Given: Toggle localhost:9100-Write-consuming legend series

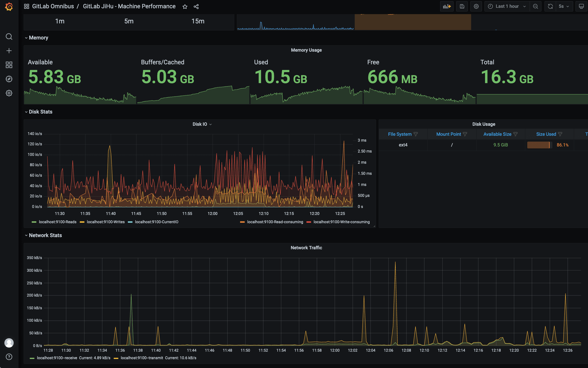Looking at the screenshot, I should click(341, 222).
